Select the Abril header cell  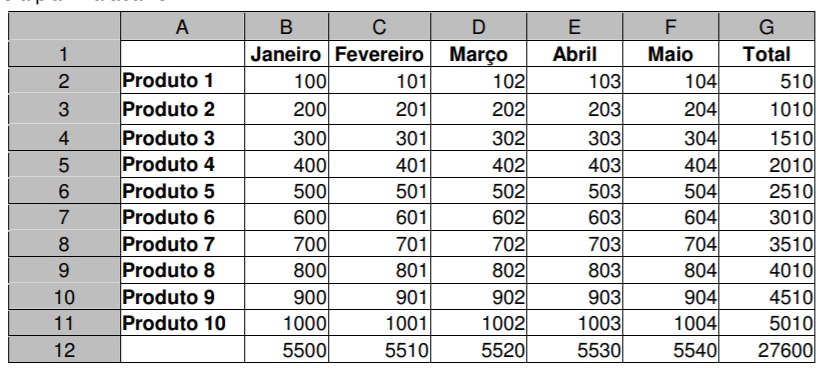click(x=574, y=53)
